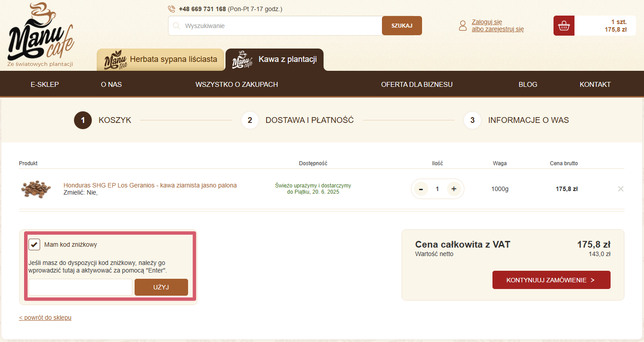The width and height of the screenshot is (644, 342).
Task: Remove Honduras coffee with the X icon
Action: pos(620,189)
